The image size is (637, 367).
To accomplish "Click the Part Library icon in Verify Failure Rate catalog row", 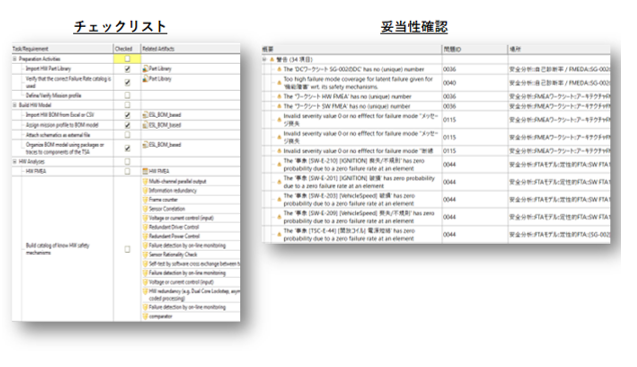I will (x=145, y=79).
